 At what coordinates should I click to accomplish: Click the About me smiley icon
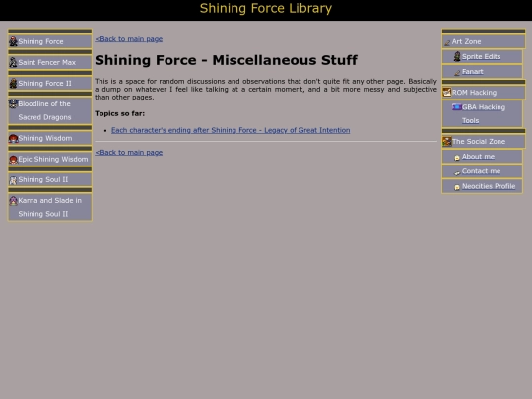coord(457,157)
